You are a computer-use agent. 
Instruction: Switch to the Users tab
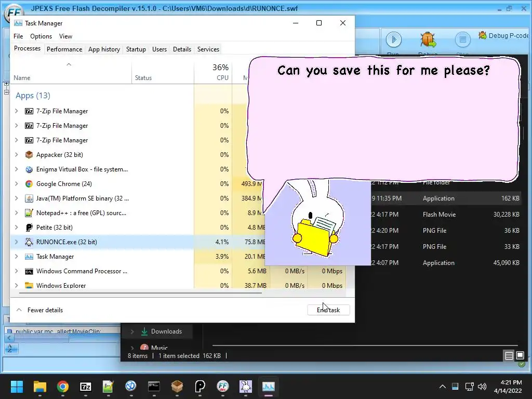159,49
